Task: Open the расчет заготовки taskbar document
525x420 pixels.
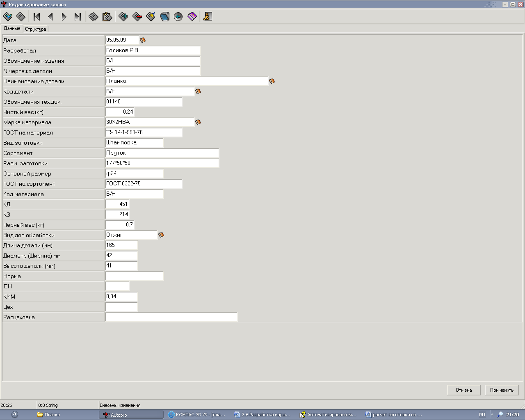Action: pyautogui.click(x=394, y=415)
